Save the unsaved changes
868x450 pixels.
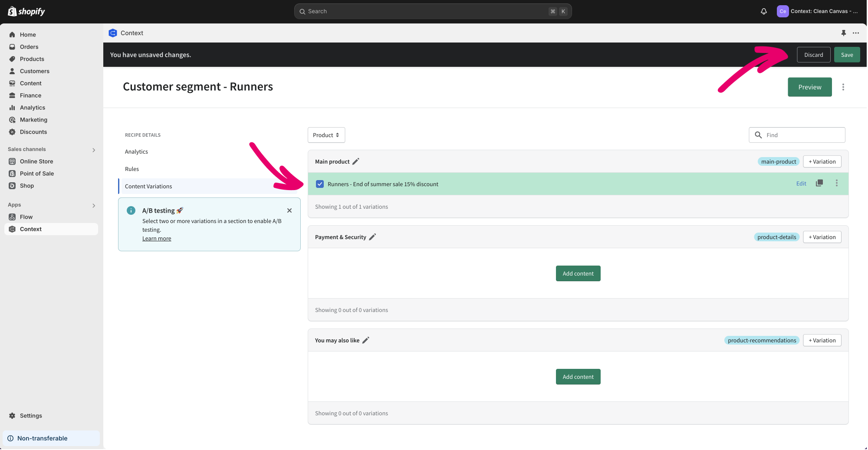pyautogui.click(x=846, y=55)
